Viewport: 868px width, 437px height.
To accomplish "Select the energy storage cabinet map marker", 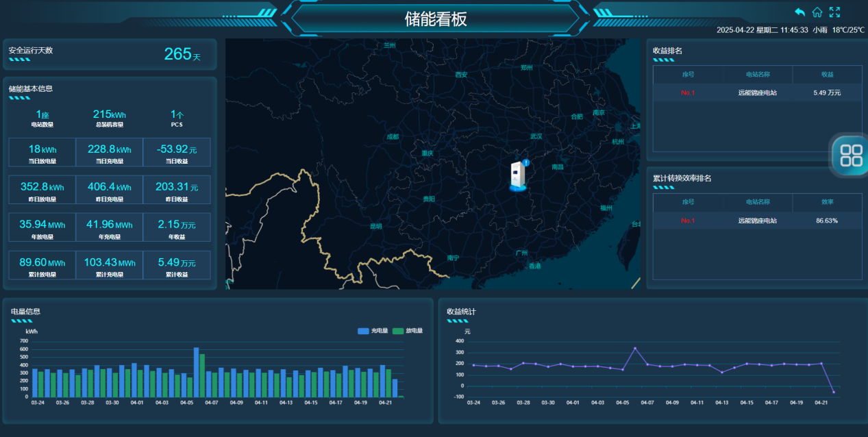I will click(x=518, y=177).
